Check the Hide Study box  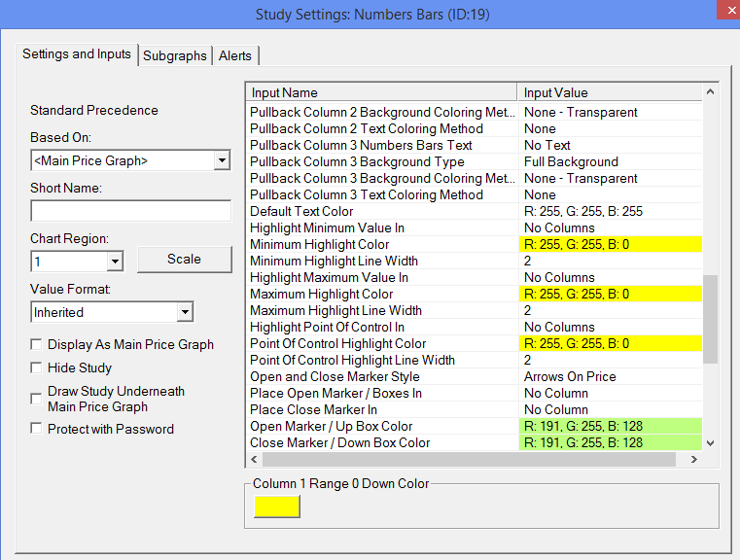click(36, 367)
